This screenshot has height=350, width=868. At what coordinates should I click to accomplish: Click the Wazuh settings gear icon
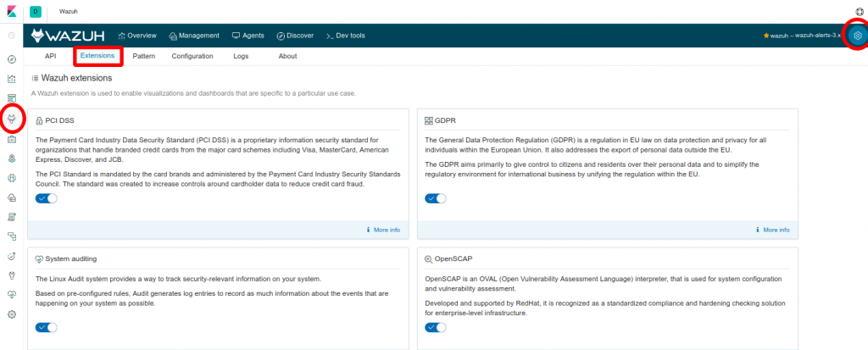pyautogui.click(x=858, y=36)
